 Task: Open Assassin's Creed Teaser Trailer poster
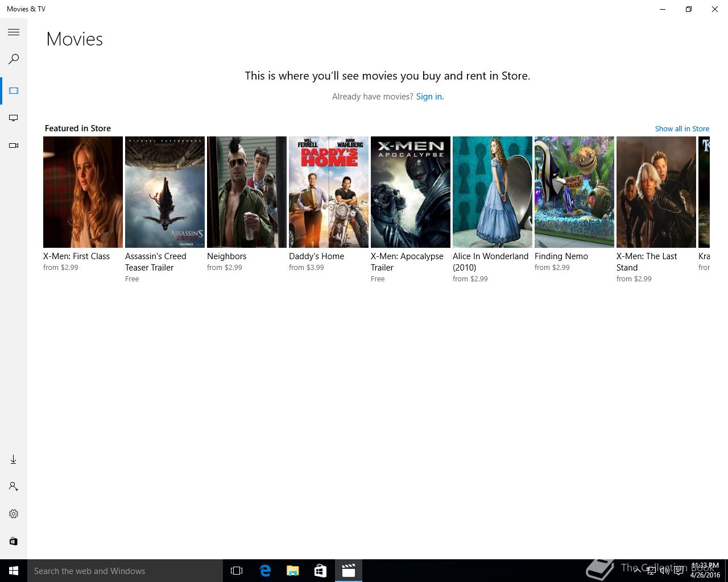165,192
